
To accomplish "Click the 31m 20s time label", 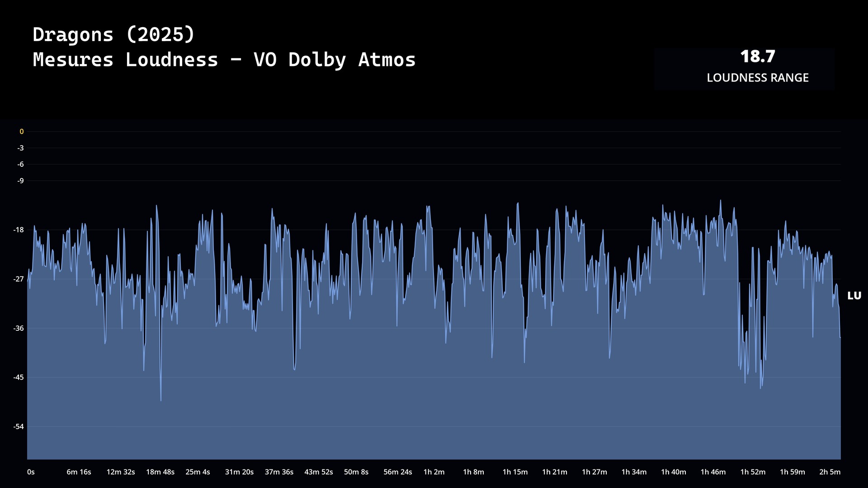I will tap(239, 472).
